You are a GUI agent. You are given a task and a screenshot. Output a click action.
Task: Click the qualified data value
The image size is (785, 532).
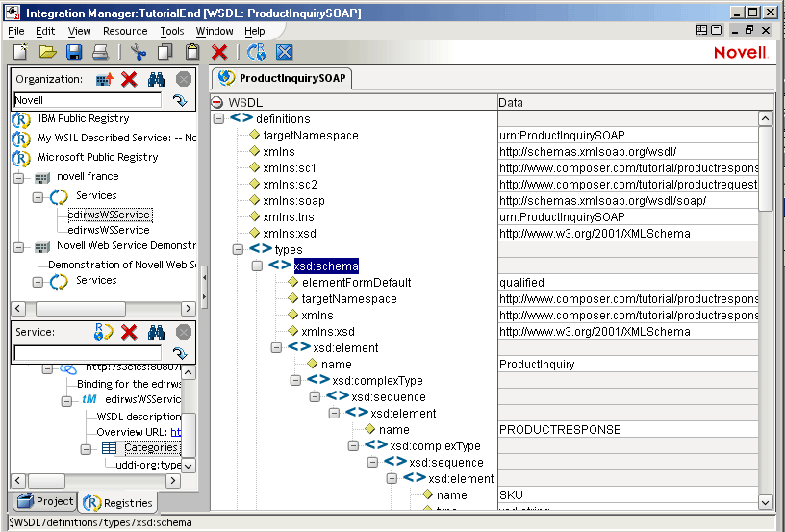coord(521,282)
